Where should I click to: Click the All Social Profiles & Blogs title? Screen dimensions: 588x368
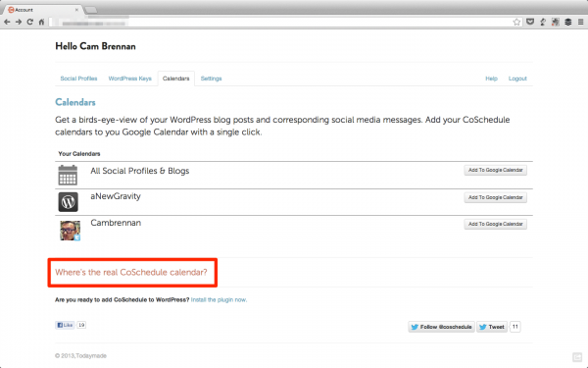coord(140,171)
